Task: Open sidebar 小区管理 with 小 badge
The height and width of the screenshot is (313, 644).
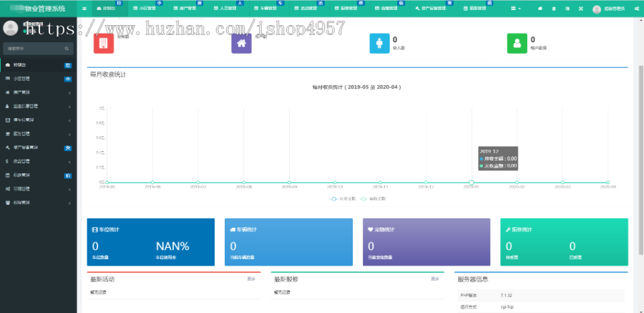Action: click(39, 79)
